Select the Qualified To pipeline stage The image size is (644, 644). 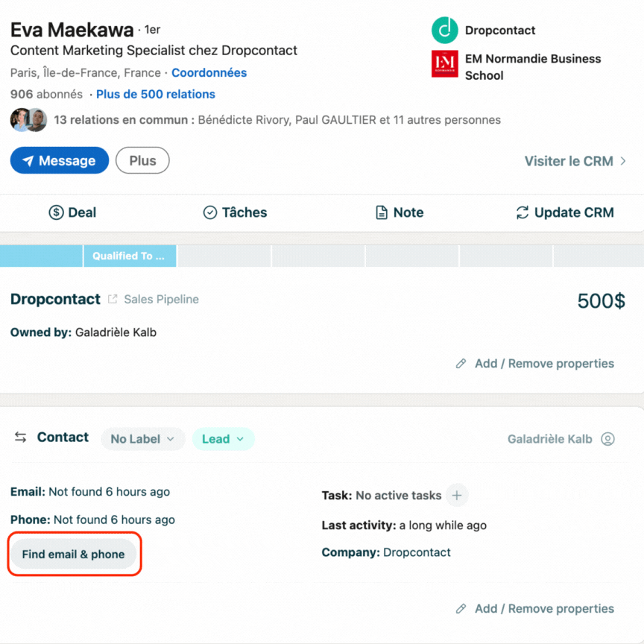point(129,256)
